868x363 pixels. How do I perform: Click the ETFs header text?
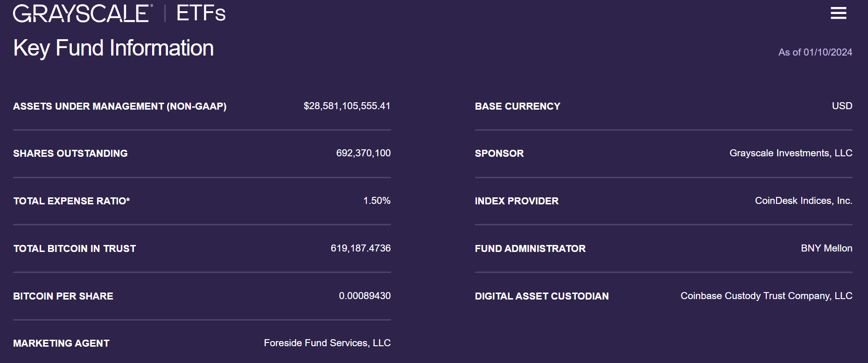[201, 13]
